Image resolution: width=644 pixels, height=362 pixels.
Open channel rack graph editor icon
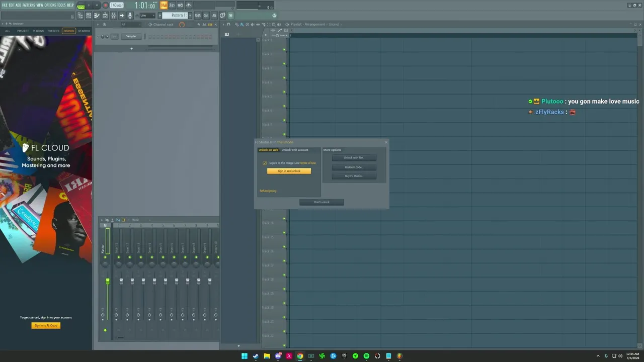(204, 24)
